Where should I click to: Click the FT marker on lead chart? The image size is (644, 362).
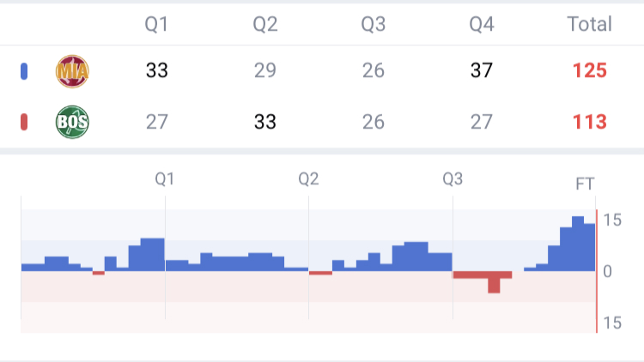coord(585,184)
